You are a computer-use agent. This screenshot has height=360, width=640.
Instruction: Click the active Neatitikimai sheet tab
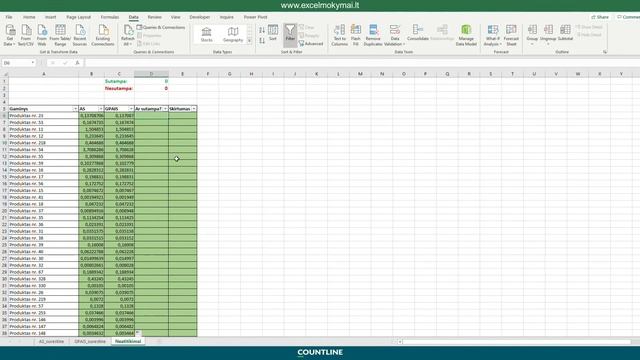pos(128,341)
